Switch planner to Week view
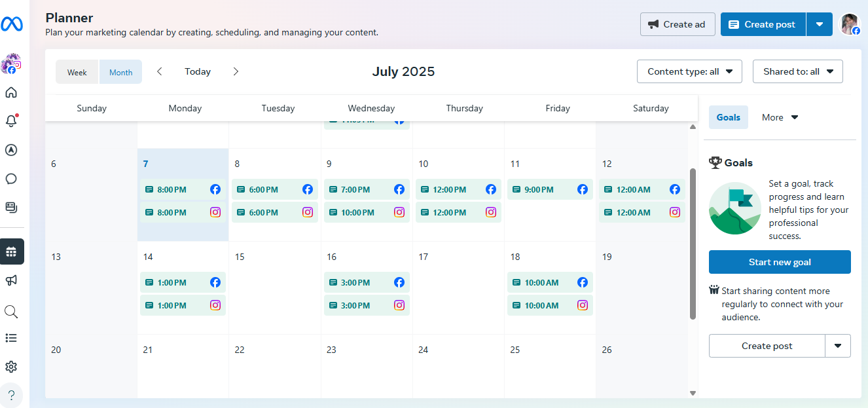 click(x=77, y=72)
